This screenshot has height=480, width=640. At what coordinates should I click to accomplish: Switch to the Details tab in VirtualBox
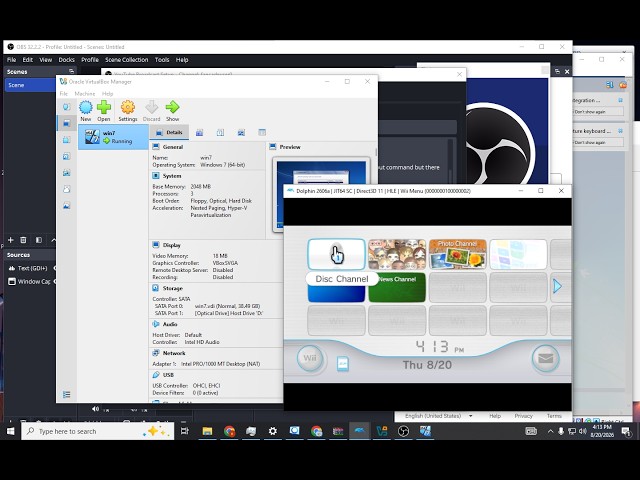(x=169, y=132)
